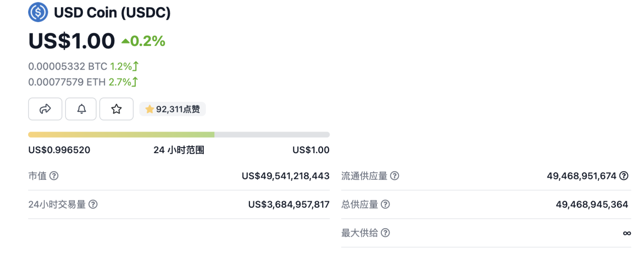The height and width of the screenshot is (255, 644).
Task: Show help tooltip next to 流通供应量
Action: coord(395,176)
